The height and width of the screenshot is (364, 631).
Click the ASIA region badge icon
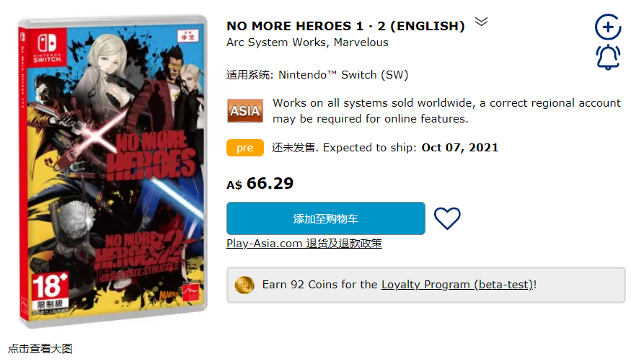pos(244,111)
